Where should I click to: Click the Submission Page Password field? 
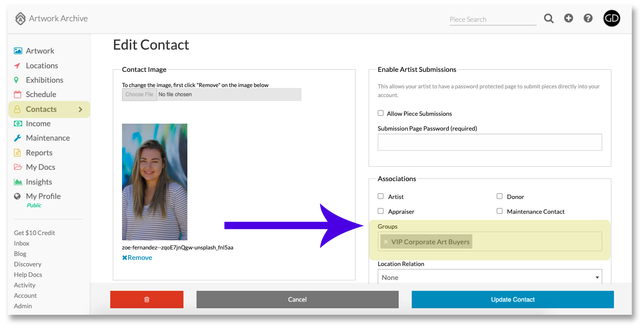pyautogui.click(x=490, y=142)
